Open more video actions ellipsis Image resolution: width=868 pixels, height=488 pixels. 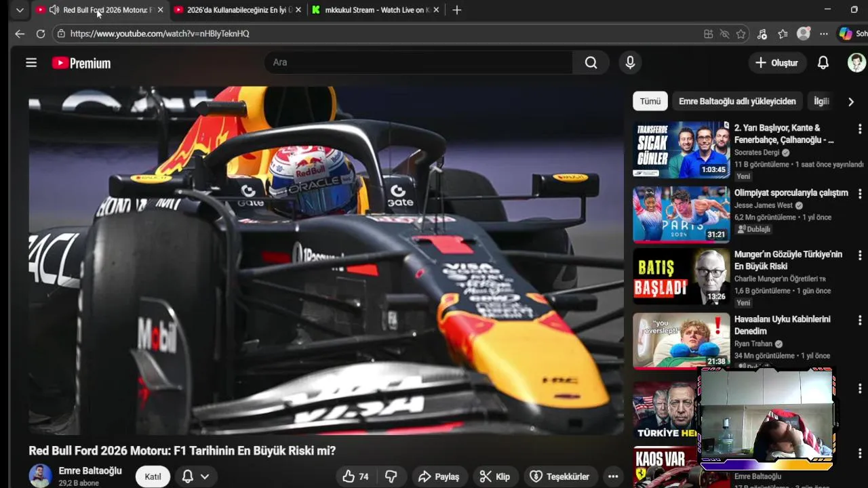[x=613, y=476]
